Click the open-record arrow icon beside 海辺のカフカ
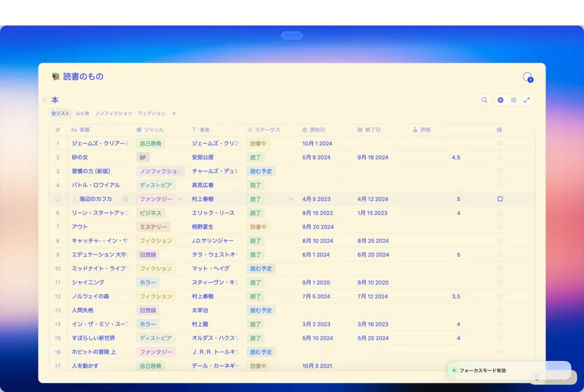The height and width of the screenshot is (392, 584). pos(125,199)
